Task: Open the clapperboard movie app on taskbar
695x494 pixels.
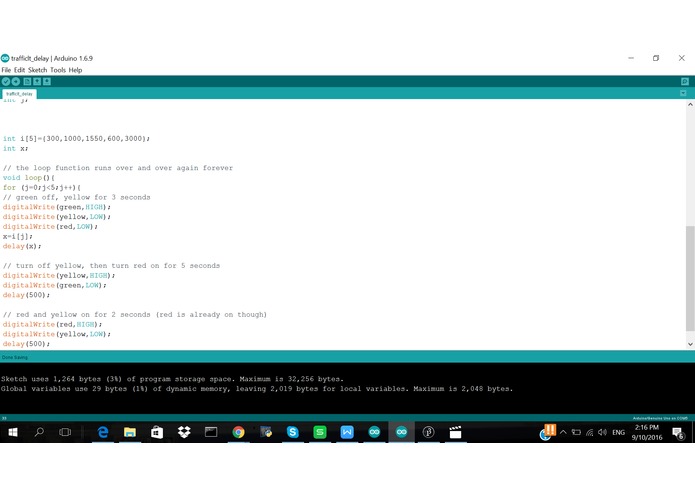Action: click(x=456, y=432)
